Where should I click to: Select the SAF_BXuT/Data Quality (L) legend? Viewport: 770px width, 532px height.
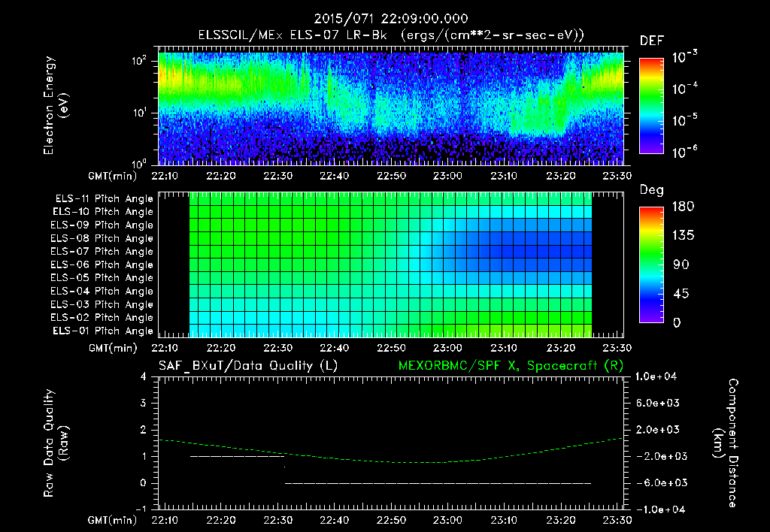(248, 366)
